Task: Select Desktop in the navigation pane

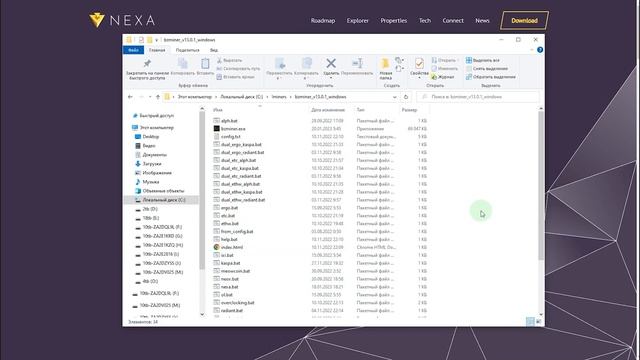Action: tap(151, 137)
